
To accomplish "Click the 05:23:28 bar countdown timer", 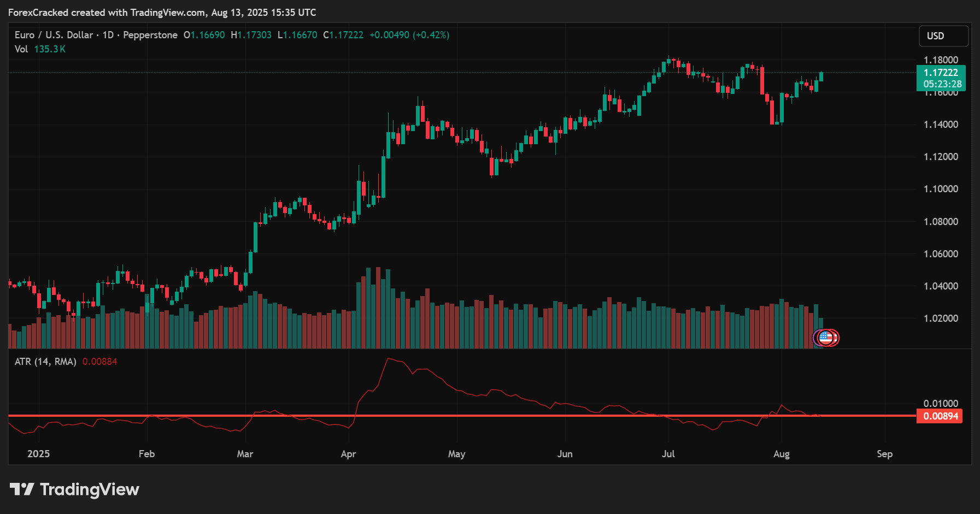I will point(942,84).
